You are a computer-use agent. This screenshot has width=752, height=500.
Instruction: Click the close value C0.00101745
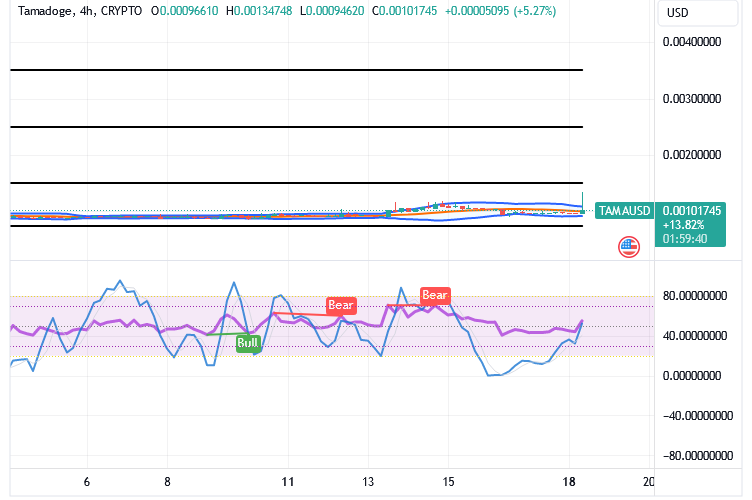click(405, 11)
